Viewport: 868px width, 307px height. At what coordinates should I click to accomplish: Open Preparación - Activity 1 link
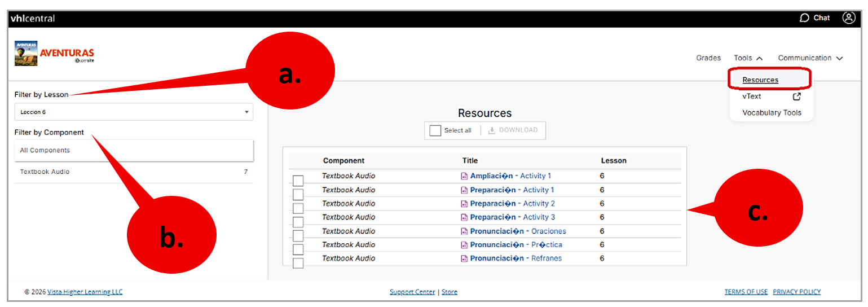[512, 190]
